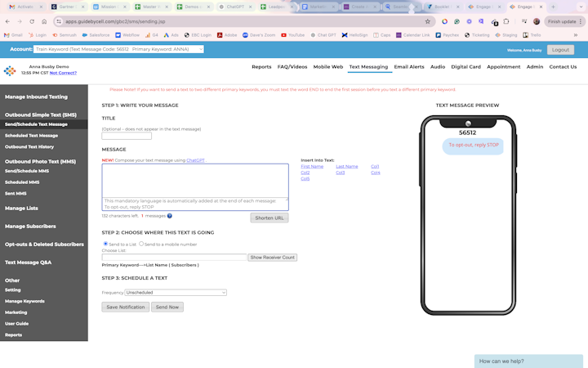The height and width of the screenshot is (368, 588).
Task: Open the Admin menu
Action: click(x=535, y=67)
